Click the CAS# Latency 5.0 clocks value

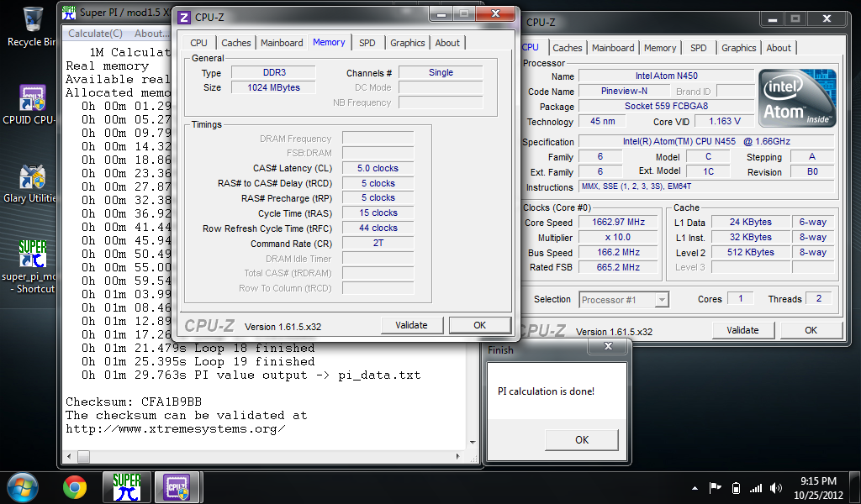378,168
